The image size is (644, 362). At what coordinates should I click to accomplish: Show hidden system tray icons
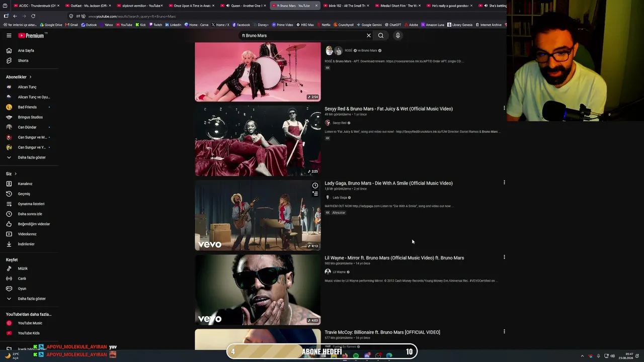[x=582, y=356]
